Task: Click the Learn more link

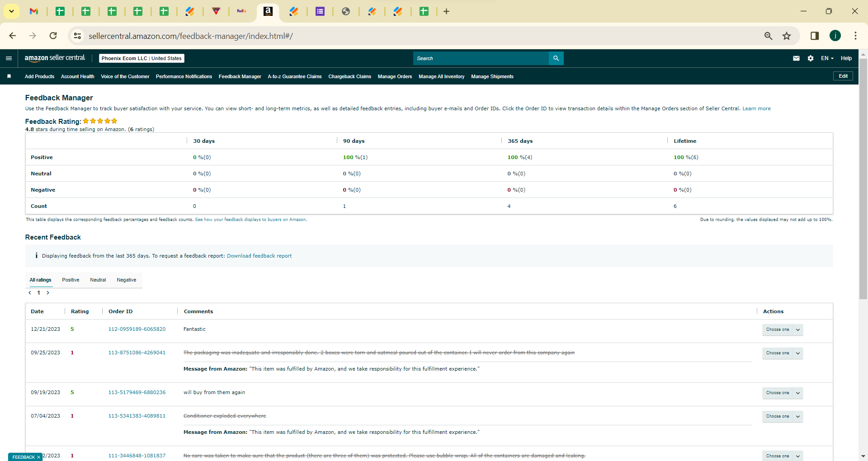Action: tap(756, 108)
